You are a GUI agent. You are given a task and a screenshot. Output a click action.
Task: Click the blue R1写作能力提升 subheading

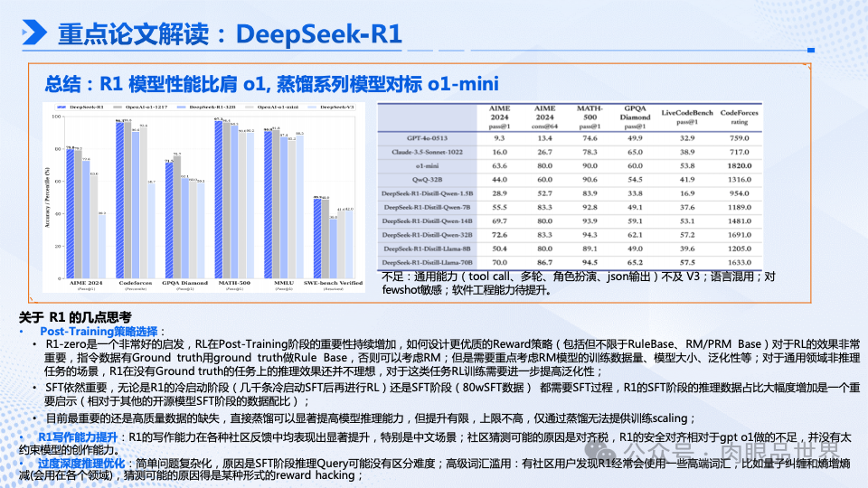pos(78,437)
